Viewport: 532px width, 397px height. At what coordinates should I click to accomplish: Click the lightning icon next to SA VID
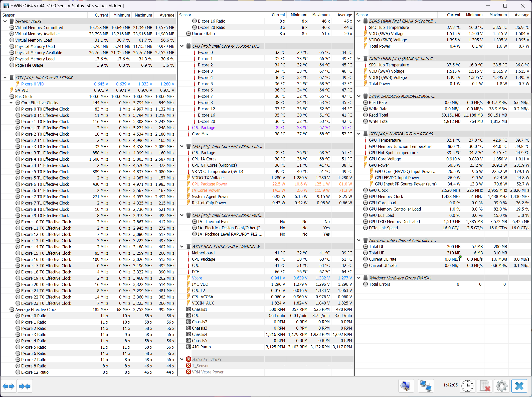click(x=12, y=90)
